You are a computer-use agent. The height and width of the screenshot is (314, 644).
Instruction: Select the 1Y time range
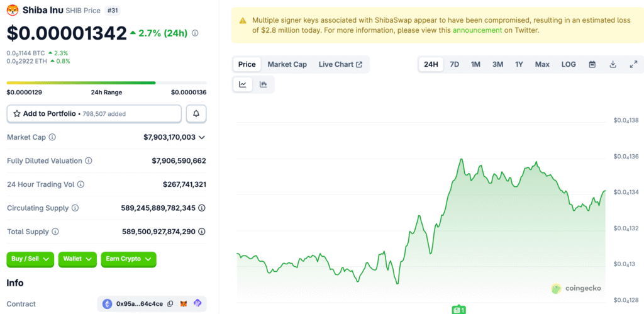[x=519, y=65]
